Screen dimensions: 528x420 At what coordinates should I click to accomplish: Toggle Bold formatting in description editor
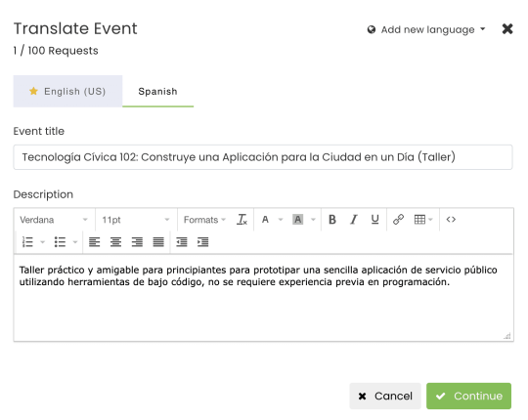pyautogui.click(x=332, y=220)
